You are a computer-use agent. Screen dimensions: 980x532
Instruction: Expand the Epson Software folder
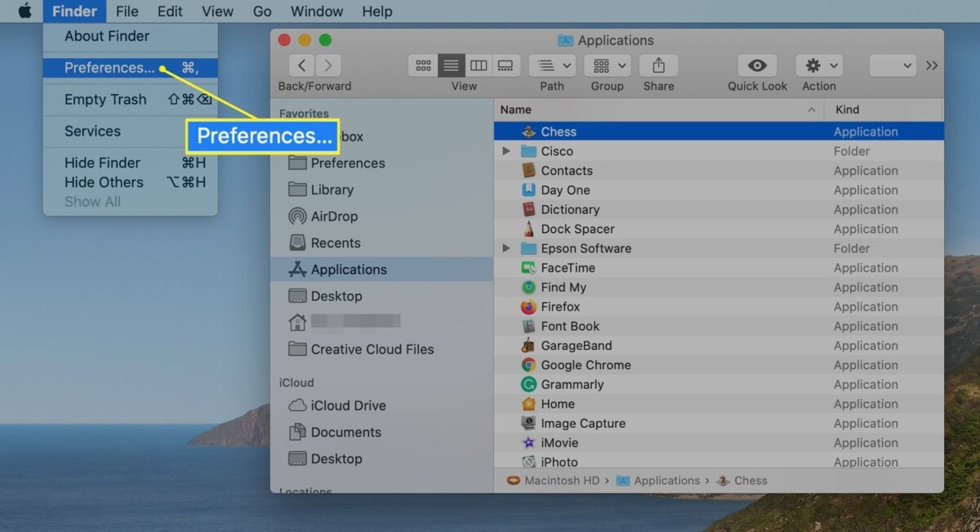[x=506, y=248]
